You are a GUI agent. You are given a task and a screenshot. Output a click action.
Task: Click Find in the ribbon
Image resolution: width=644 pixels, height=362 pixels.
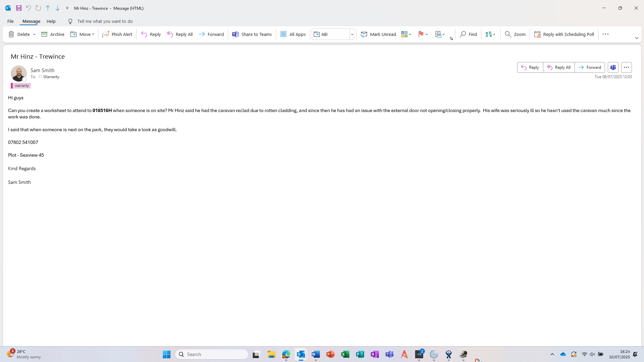point(468,34)
